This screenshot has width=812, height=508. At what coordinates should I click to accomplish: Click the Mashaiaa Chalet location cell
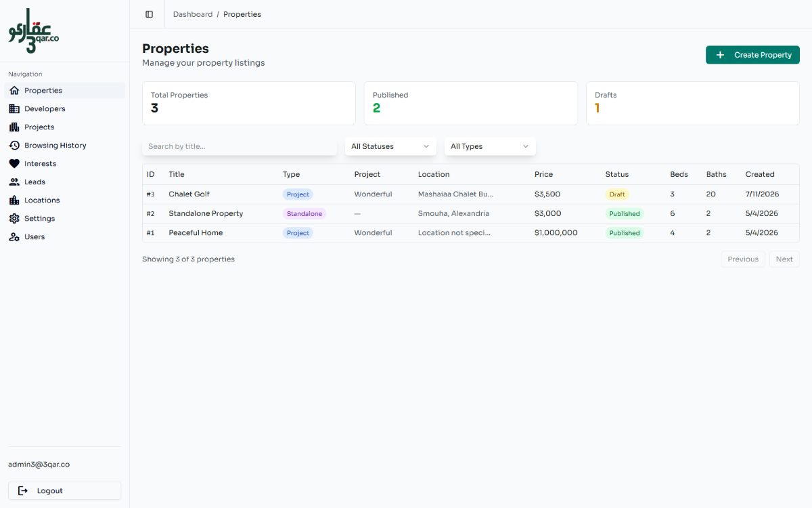[x=455, y=194]
